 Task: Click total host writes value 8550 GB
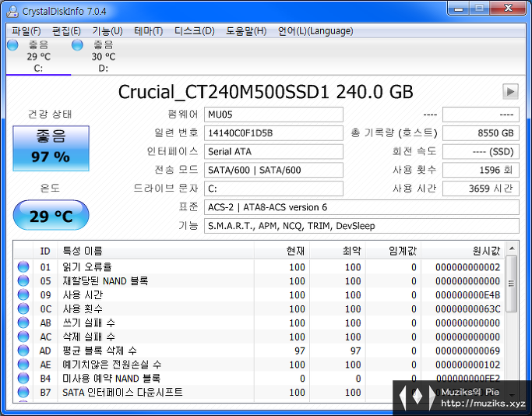481,133
